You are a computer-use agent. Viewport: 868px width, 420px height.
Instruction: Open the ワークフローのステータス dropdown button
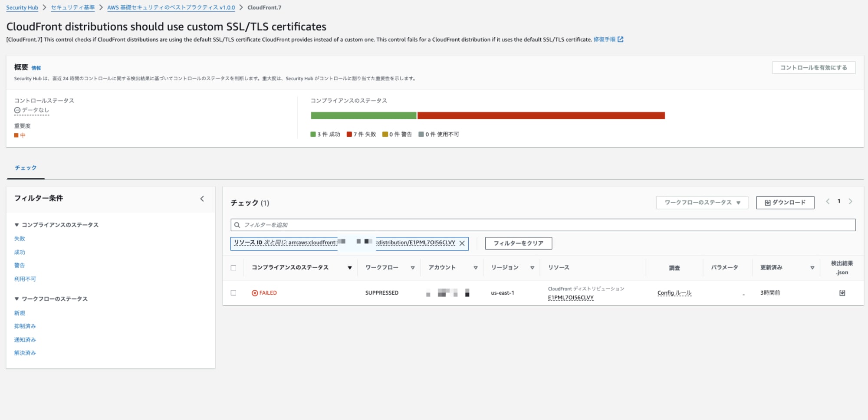(702, 203)
